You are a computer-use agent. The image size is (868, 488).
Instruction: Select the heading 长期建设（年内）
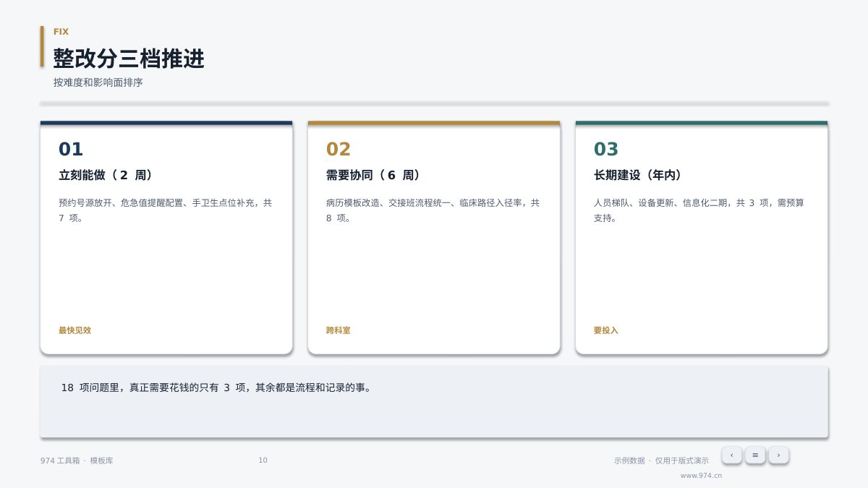[x=638, y=175]
